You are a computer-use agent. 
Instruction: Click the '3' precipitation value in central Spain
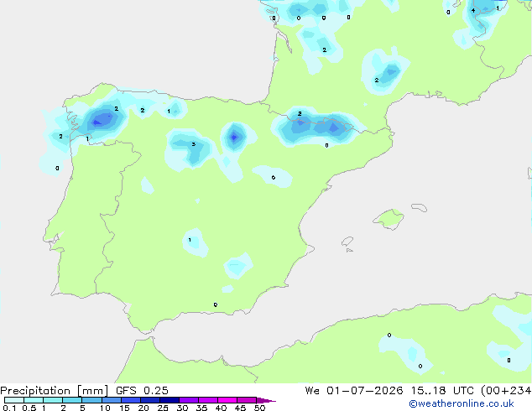click(x=193, y=144)
